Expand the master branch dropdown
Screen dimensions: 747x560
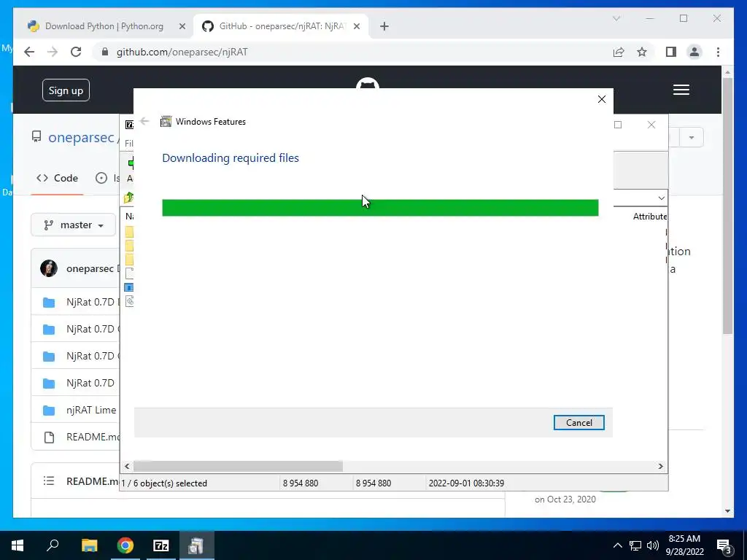(x=74, y=225)
